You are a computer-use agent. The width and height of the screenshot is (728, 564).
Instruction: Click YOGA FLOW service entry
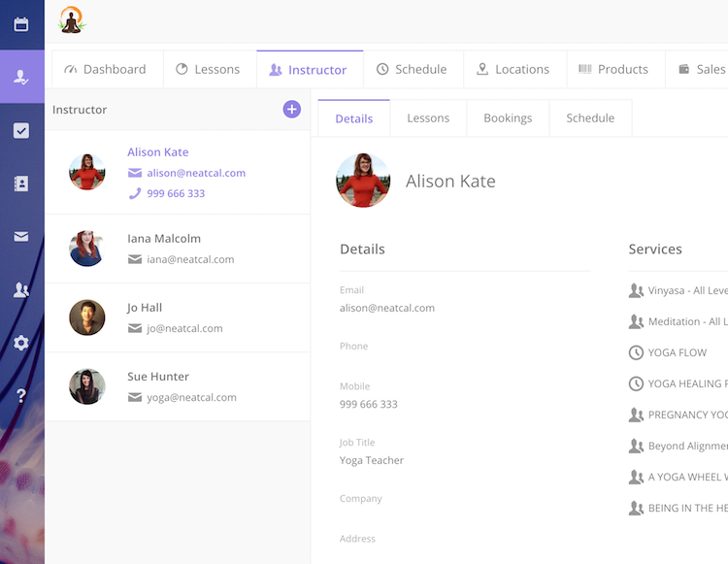click(668, 352)
